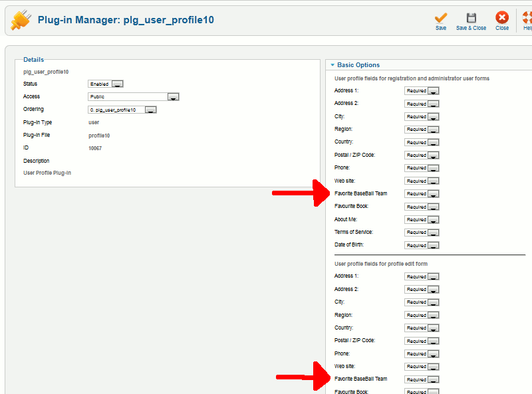Click the Save text label

pyautogui.click(x=441, y=28)
